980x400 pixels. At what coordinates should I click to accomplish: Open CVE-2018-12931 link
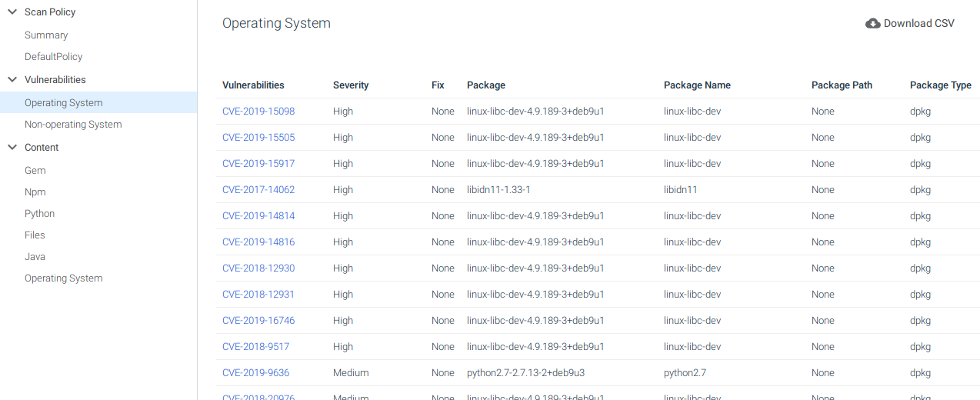click(x=258, y=295)
